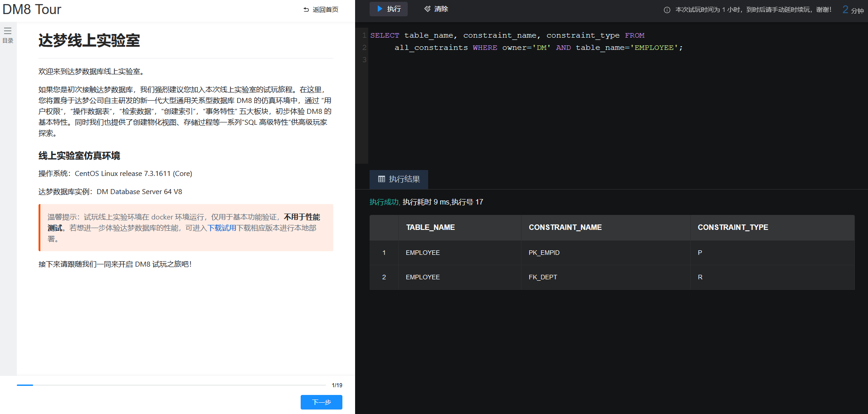Click the 下一步 button
Viewport: 868px width, 414px height.
coord(322,402)
